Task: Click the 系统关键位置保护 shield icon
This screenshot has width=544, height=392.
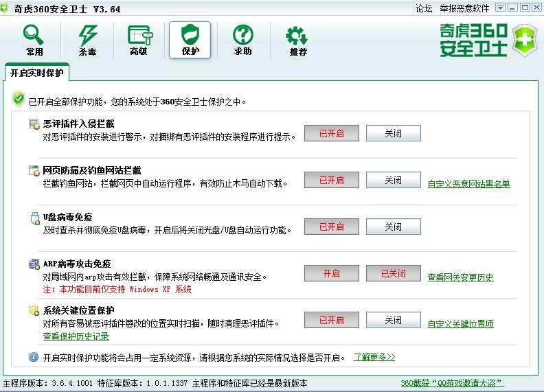Action: pyautogui.click(x=34, y=311)
